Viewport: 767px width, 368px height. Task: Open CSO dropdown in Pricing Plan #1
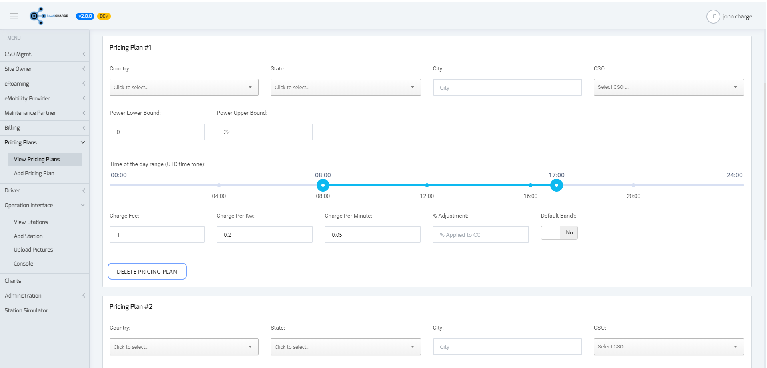tap(669, 87)
